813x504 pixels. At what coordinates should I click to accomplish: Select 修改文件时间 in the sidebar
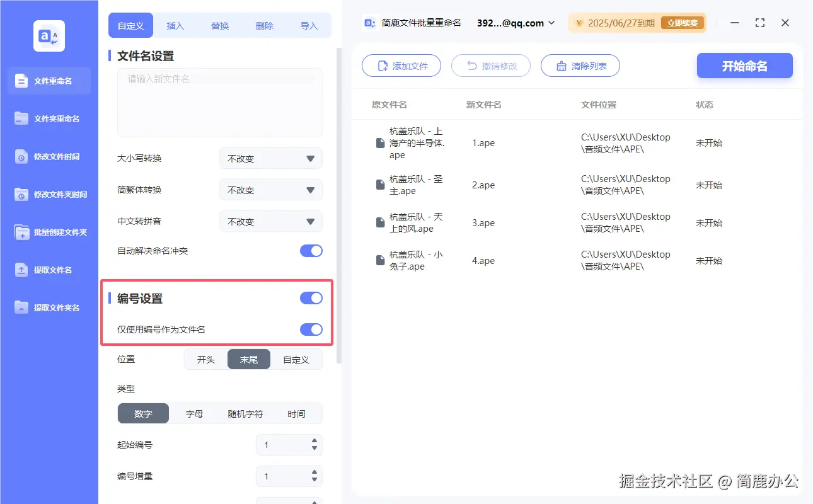(49, 156)
